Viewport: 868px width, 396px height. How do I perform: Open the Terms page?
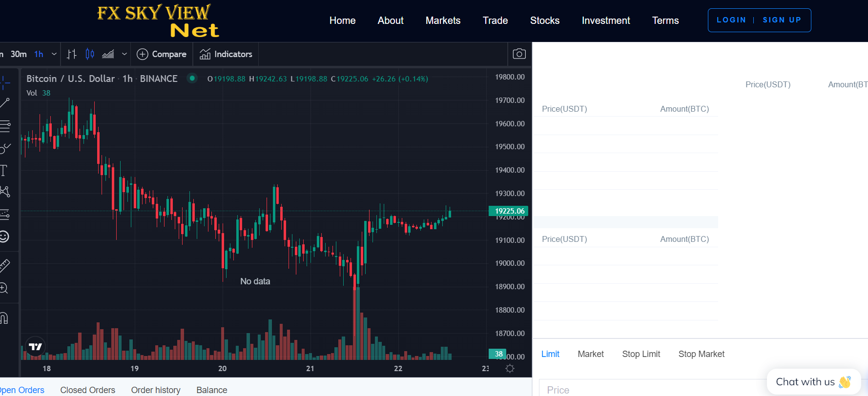pos(665,20)
